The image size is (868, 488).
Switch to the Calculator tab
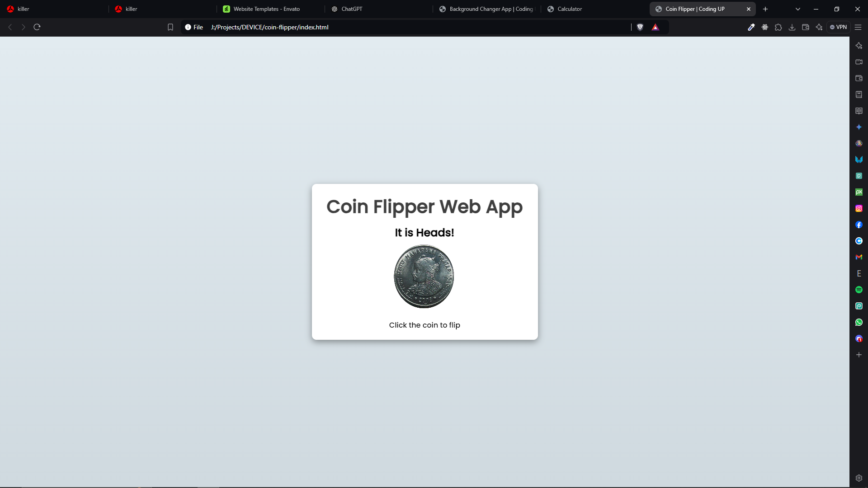click(594, 9)
